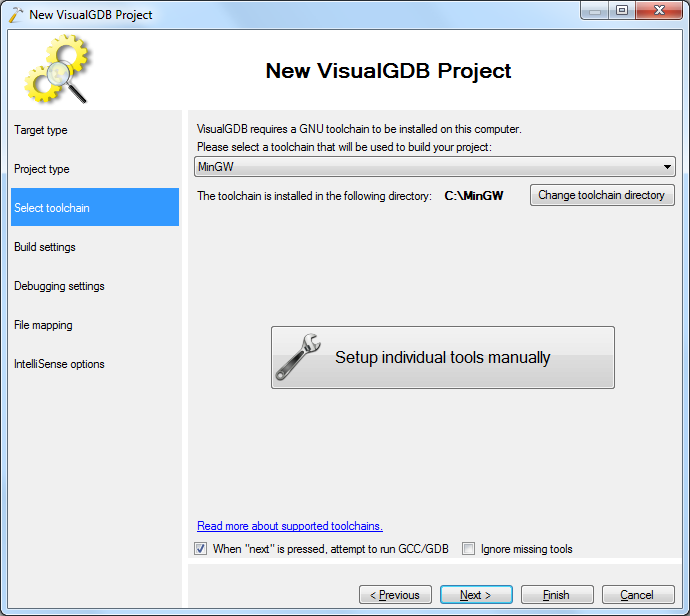Go to the Project type step
This screenshot has height=616, width=690.
(95, 169)
